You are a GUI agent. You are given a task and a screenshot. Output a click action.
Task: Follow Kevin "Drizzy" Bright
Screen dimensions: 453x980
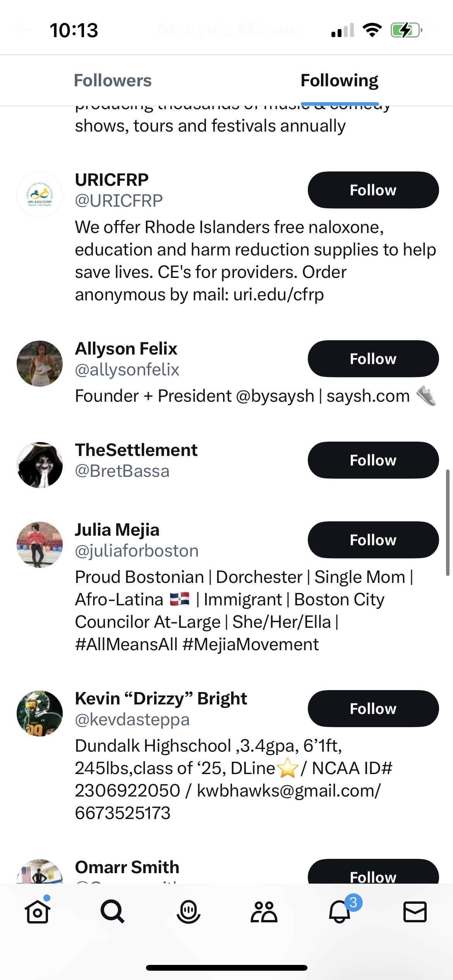373,709
